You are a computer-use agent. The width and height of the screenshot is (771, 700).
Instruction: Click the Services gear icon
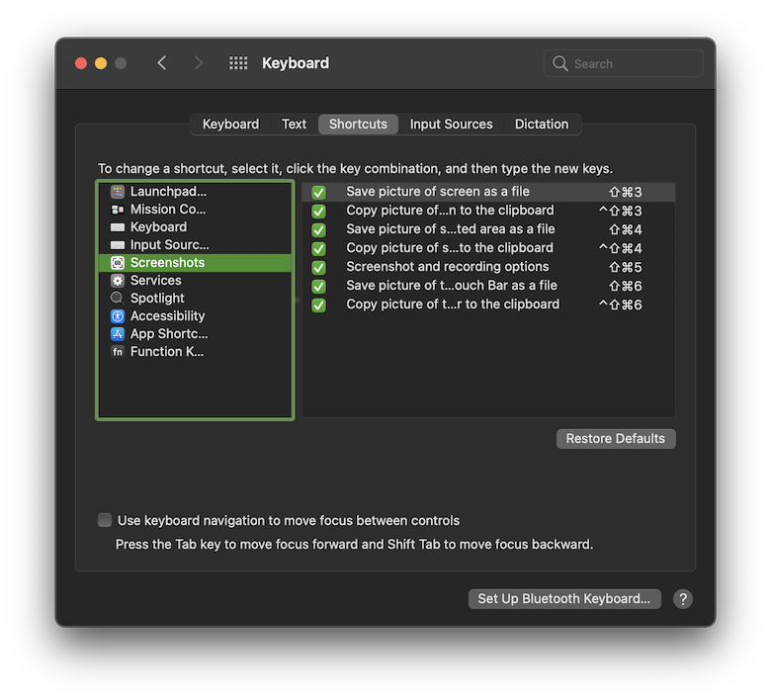tap(117, 281)
